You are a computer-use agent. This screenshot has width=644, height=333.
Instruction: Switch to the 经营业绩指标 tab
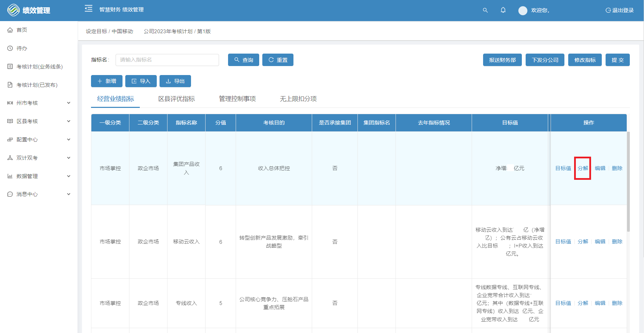pyautogui.click(x=116, y=99)
